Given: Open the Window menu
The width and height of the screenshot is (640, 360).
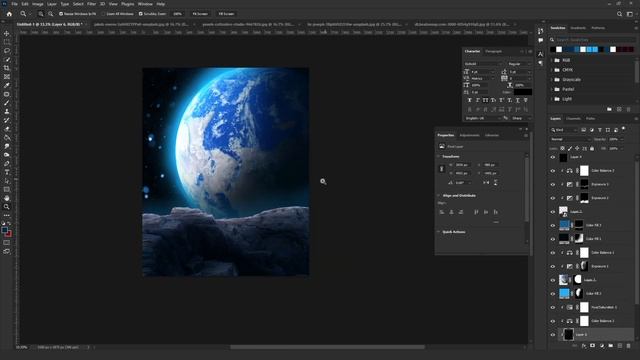Looking at the screenshot, I should (145, 4).
